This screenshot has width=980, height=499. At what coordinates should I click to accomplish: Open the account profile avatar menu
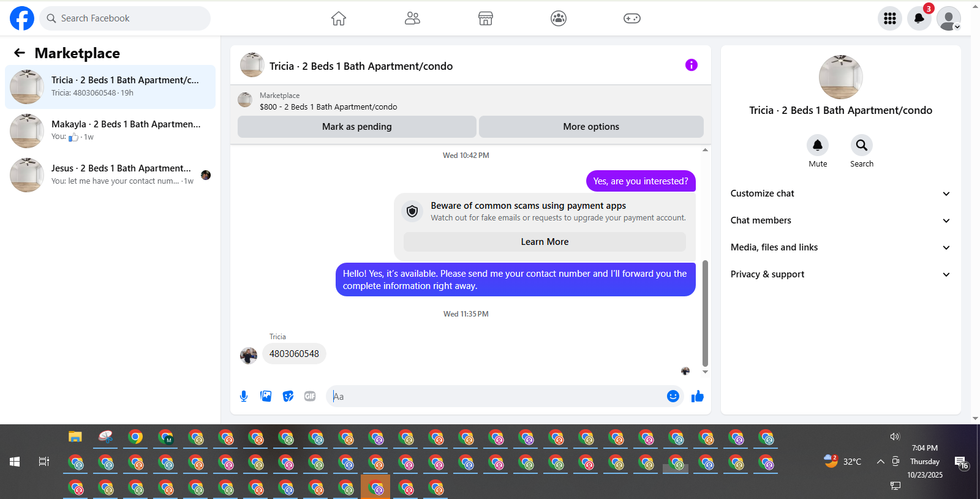[x=949, y=18]
